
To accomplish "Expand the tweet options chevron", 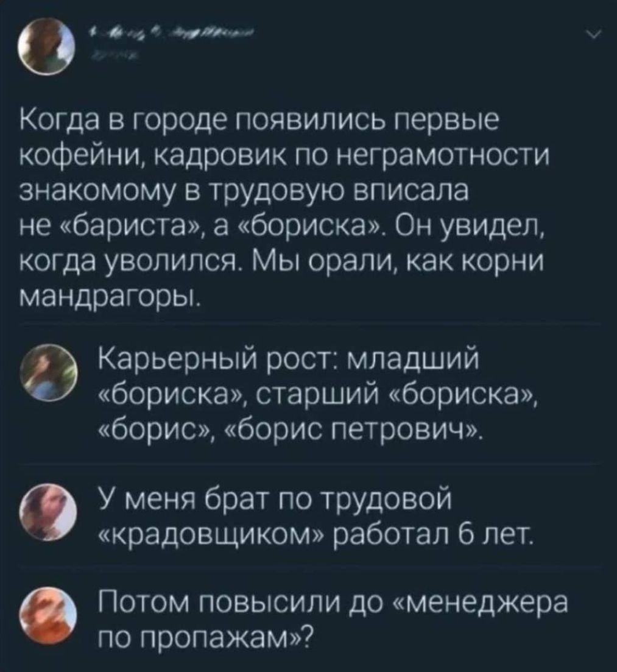I will (596, 34).
